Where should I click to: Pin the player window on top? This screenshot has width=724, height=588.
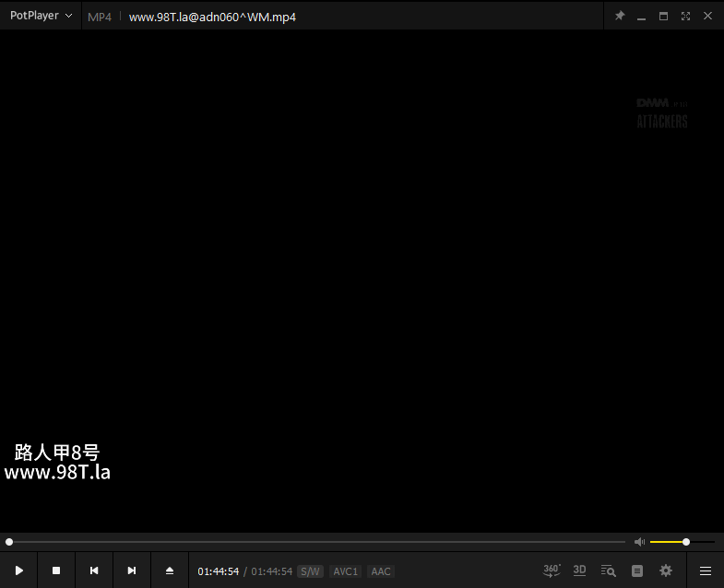(x=620, y=16)
